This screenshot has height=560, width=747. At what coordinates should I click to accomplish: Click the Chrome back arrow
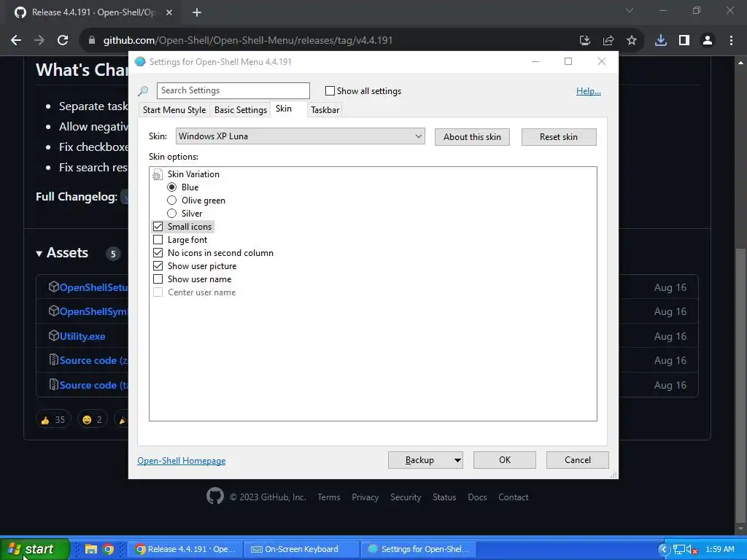(16, 41)
